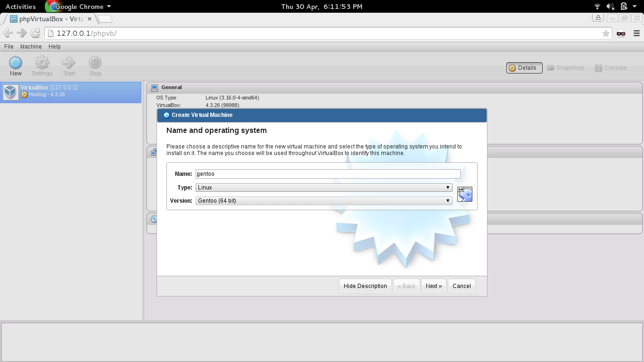This screenshot has width=644, height=362.
Task: Select the VirtualBox (127.0.0.1) host entry
Action: 71,92
